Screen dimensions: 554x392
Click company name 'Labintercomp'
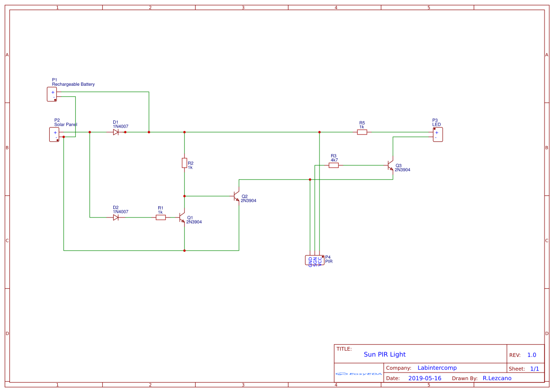pyautogui.click(x=437, y=368)
